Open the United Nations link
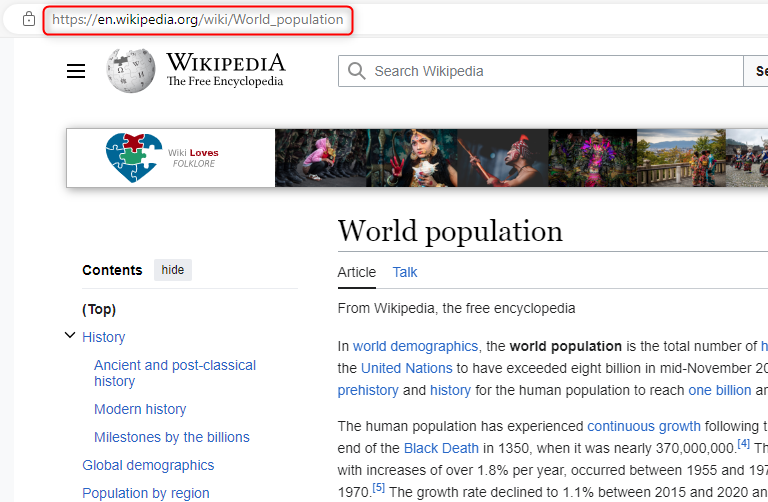This screenshot has height=502, width=768. coord(407,368)
